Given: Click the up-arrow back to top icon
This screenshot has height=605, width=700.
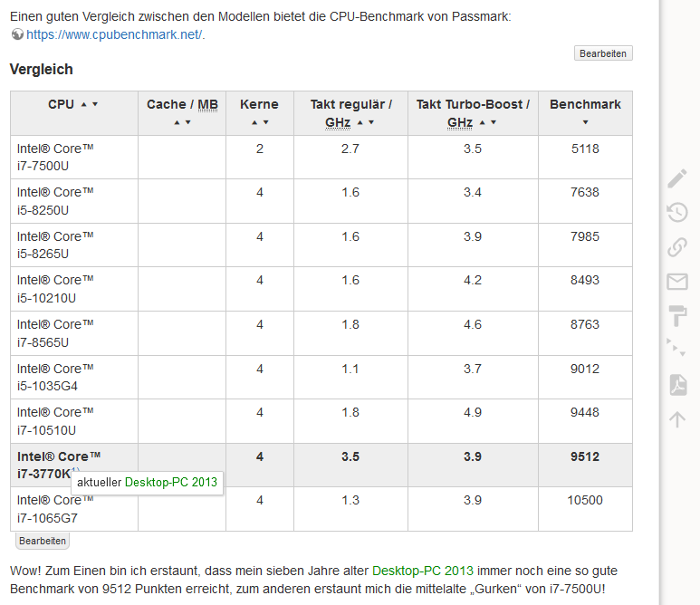Looking at the screenshot, I should pyautogui.click(x=677, y=419).
